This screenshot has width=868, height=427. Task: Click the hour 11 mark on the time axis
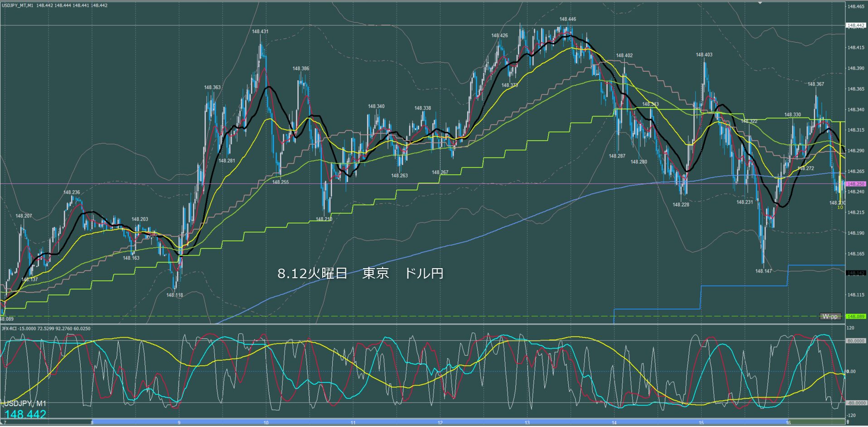point(353,423)
